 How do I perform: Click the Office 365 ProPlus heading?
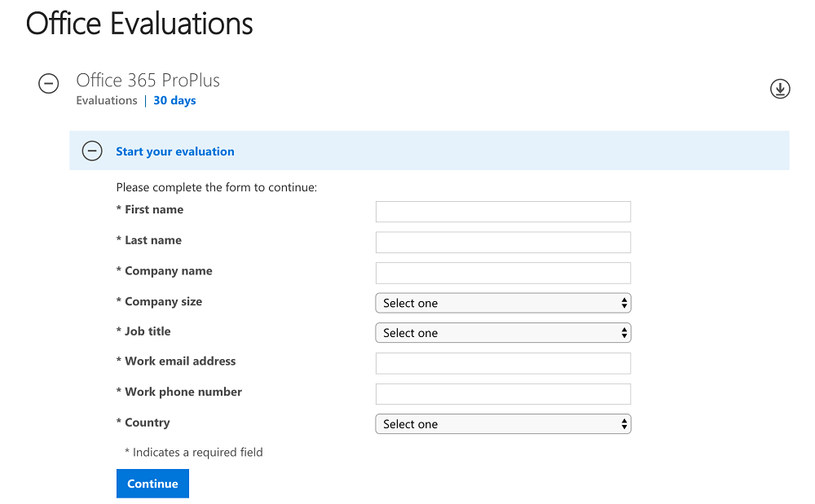tap(148, 81)
